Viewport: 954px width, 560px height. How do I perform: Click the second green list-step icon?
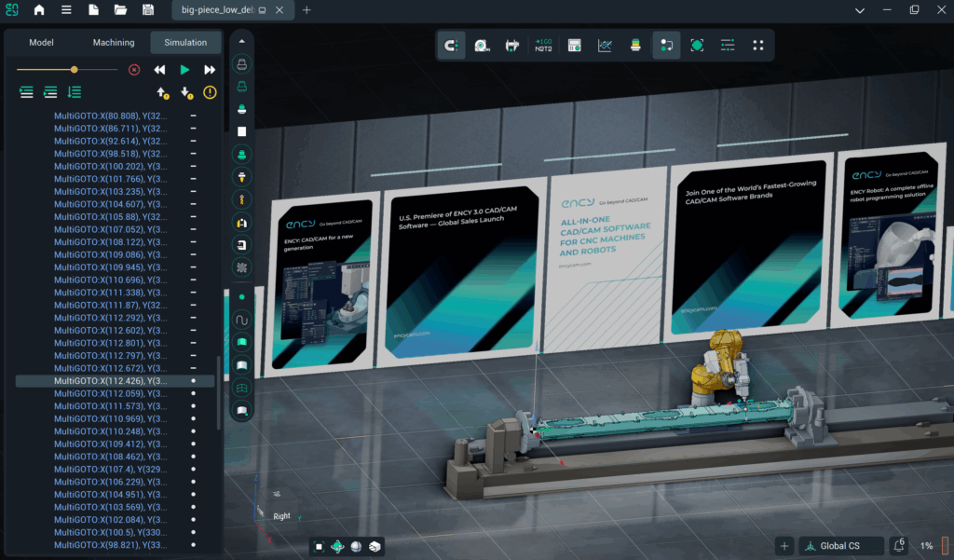click(50, 92)
